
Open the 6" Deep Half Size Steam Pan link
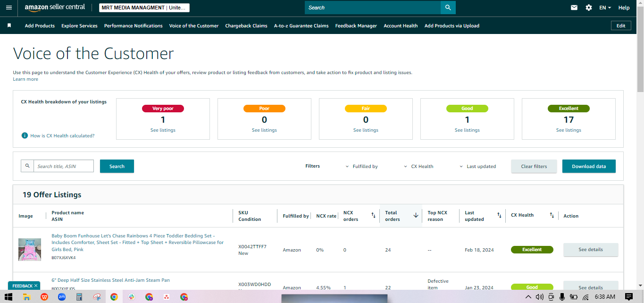click(110, 280)
